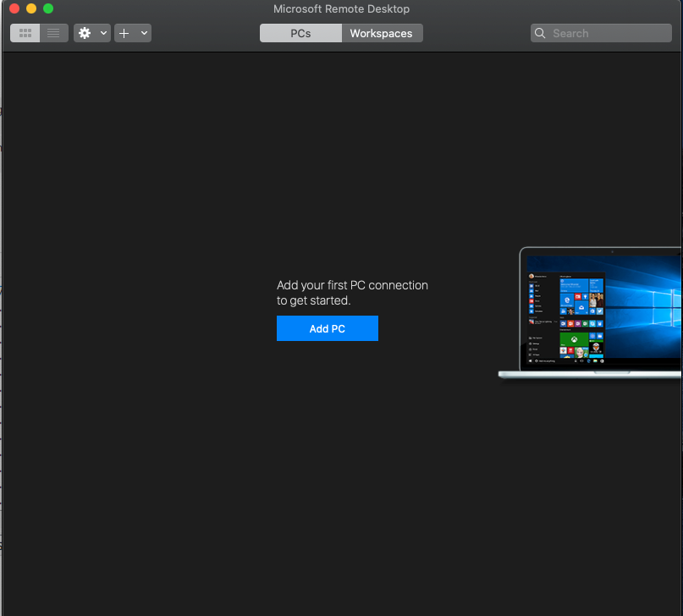This screenshot has width=683, height=616.
Task: Click the laptop illustration image
Action: [590, 312]
